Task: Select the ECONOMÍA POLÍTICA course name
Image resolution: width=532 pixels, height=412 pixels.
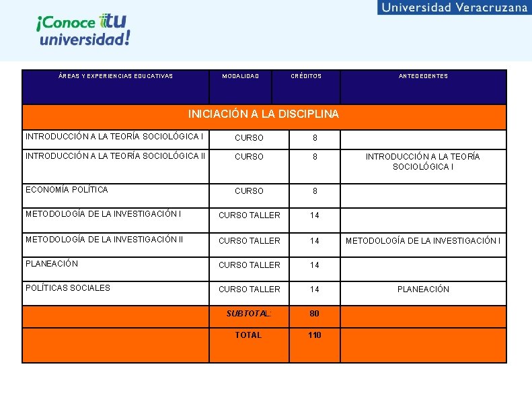Action: tap(67, 190)
